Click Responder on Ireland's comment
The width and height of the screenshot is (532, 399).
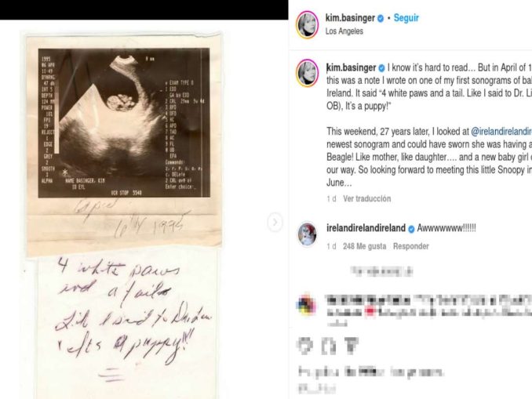pyautogui.click(x=411, y=246)
